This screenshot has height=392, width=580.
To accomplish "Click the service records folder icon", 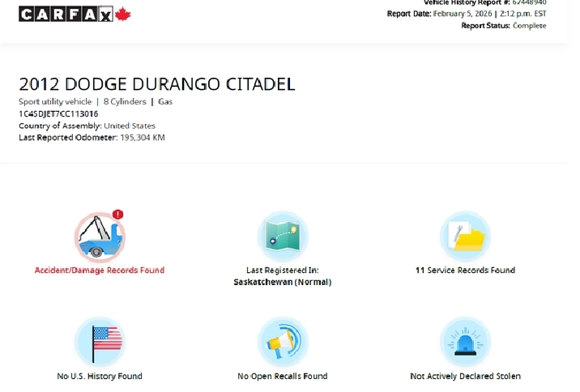I will (x=465, y=236).
